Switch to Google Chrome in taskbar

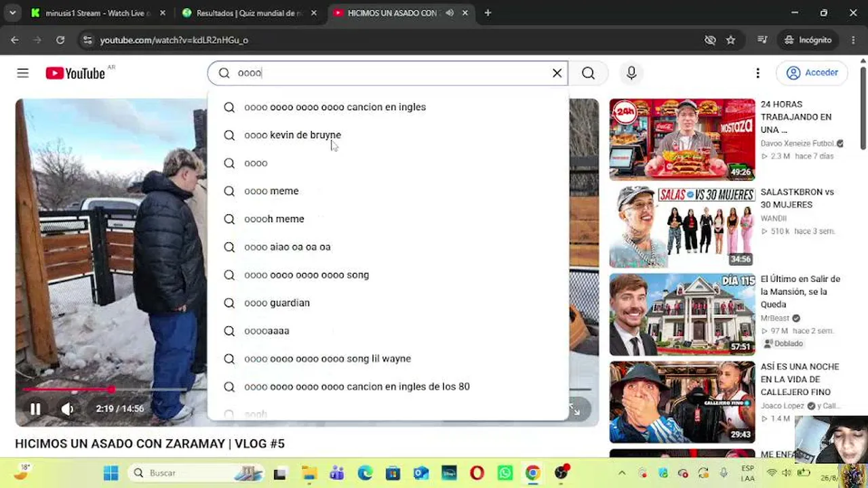click(x=533, y=473)
